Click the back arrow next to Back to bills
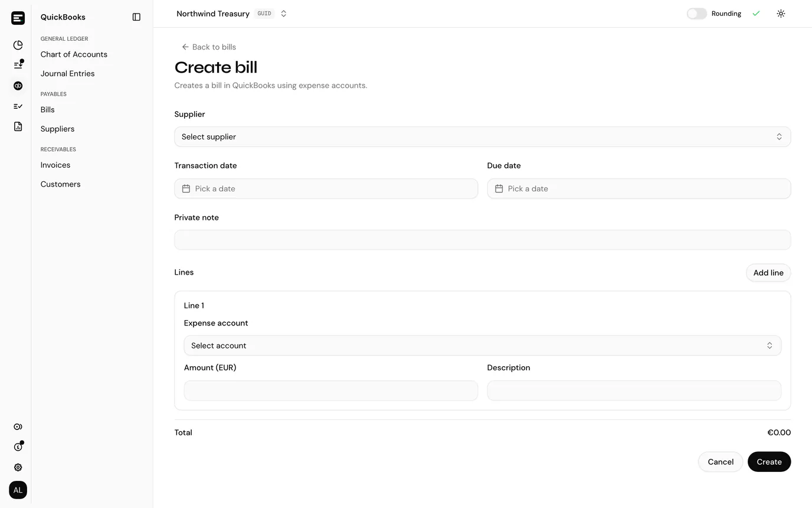 [185, 47]
